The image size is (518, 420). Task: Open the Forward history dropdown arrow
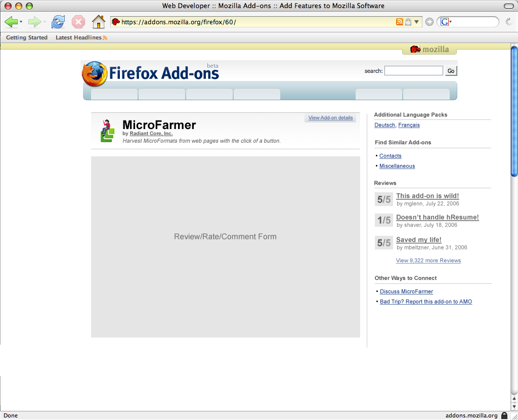point(45,22)
